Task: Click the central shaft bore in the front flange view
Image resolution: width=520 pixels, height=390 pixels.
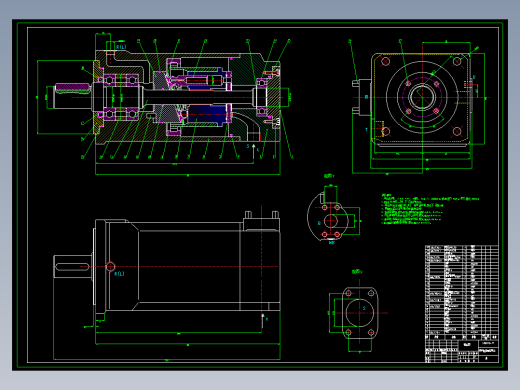Action: (422, 97)
